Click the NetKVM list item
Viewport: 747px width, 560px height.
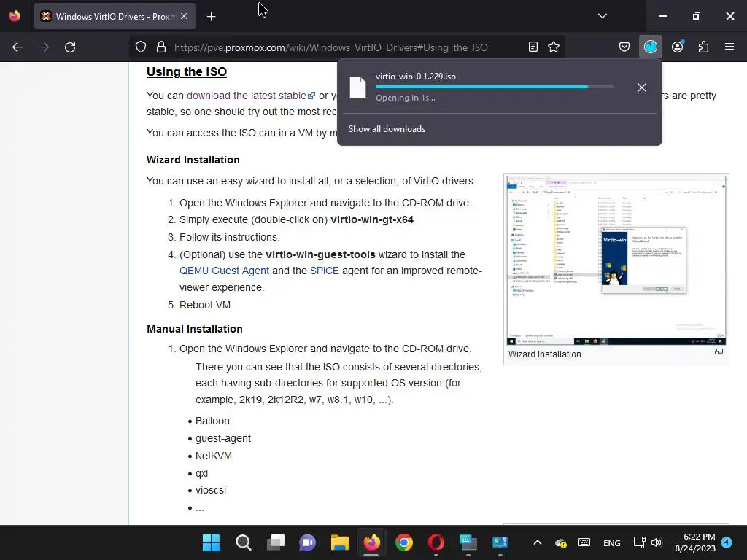pyautogui.click(x=214, y=456)
